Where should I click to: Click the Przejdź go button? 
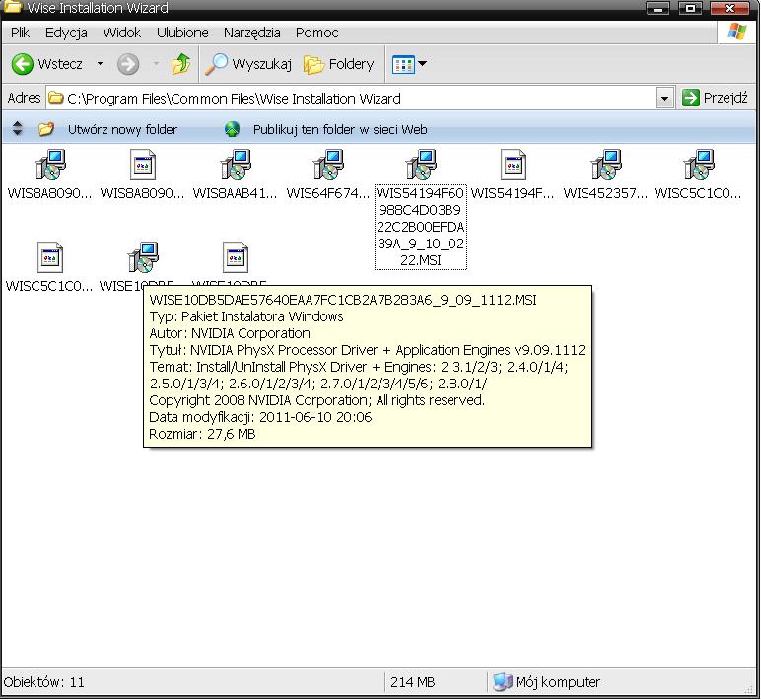pyautogui.click(x=714, y=98)
